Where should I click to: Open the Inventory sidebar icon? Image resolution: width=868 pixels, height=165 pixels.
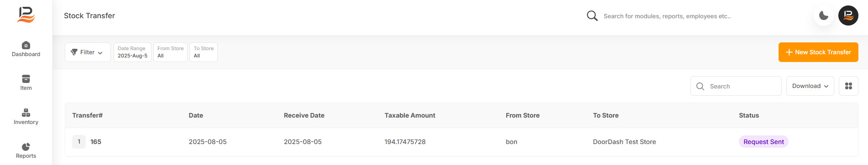[x=26, y=113]
